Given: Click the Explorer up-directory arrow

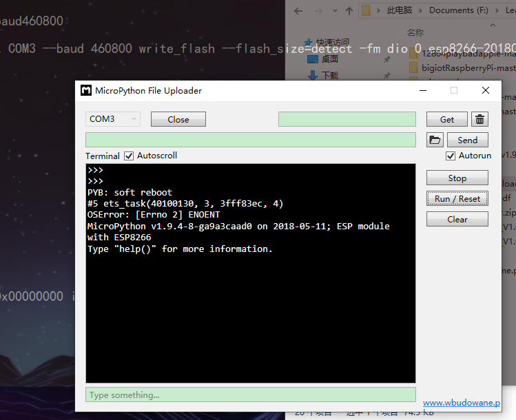Looking at the screenshot, I should point(349,11).
